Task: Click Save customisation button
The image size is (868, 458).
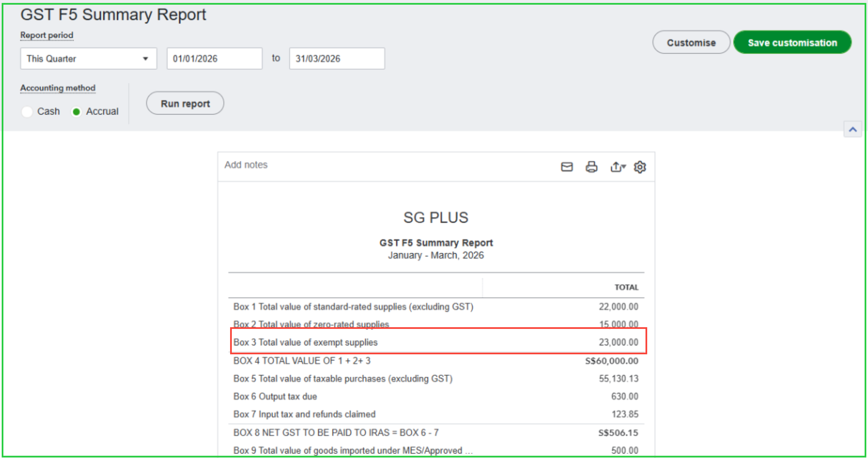Action: 792,43
